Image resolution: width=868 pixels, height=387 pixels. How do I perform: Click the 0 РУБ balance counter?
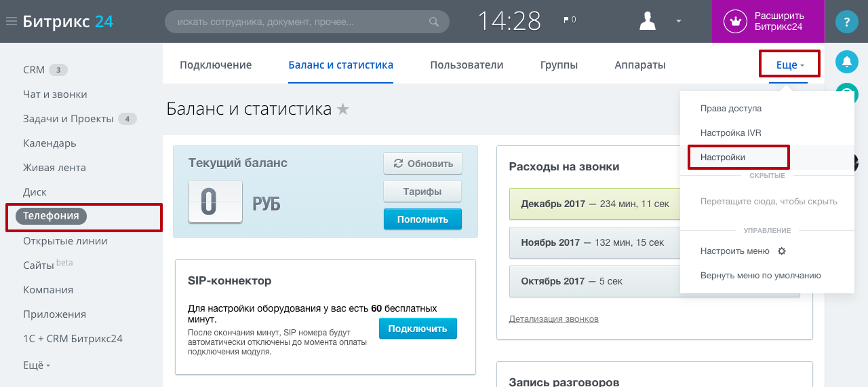(234, 202)
